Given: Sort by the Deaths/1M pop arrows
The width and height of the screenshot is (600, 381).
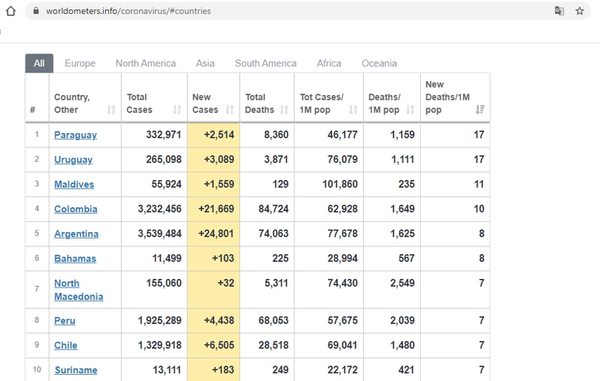Looking at the screenshot, I should tap(410, 110).
